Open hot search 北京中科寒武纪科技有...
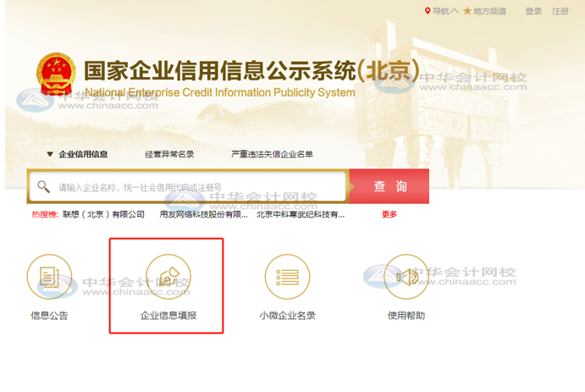This screenshot has height=392, width=585. click(301, 214)
